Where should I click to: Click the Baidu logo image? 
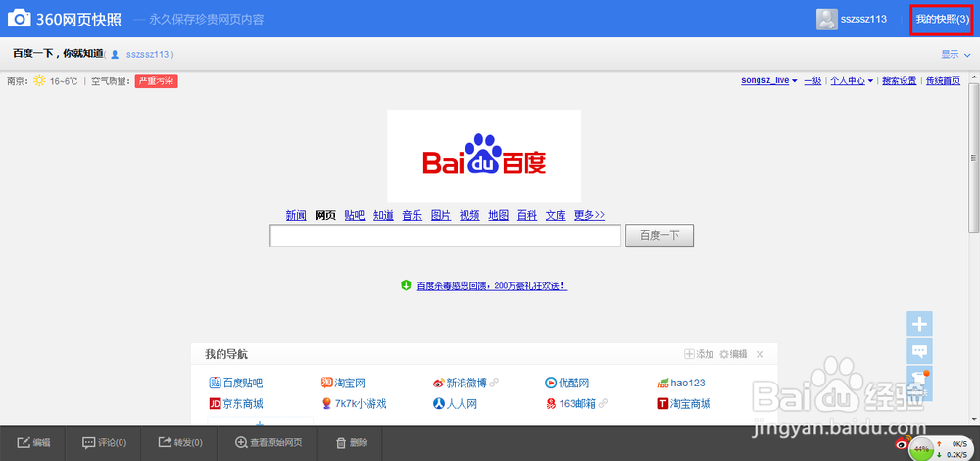coord(484,156)
